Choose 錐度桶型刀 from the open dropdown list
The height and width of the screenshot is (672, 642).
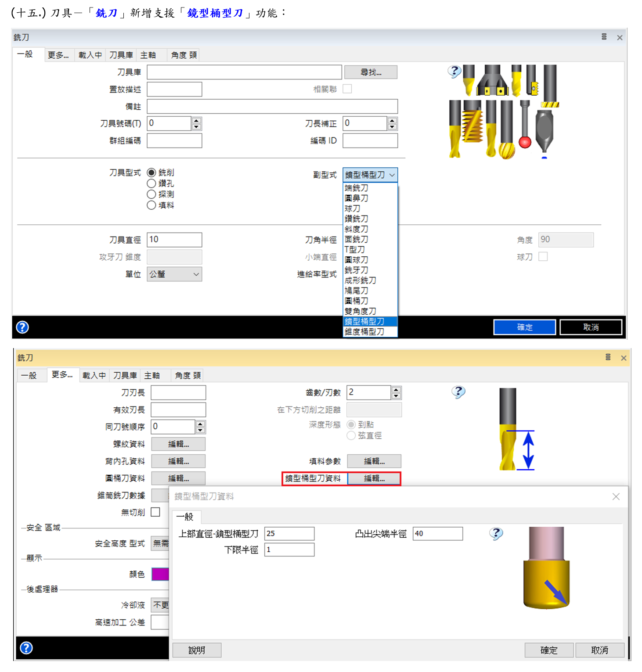(364, 332)
